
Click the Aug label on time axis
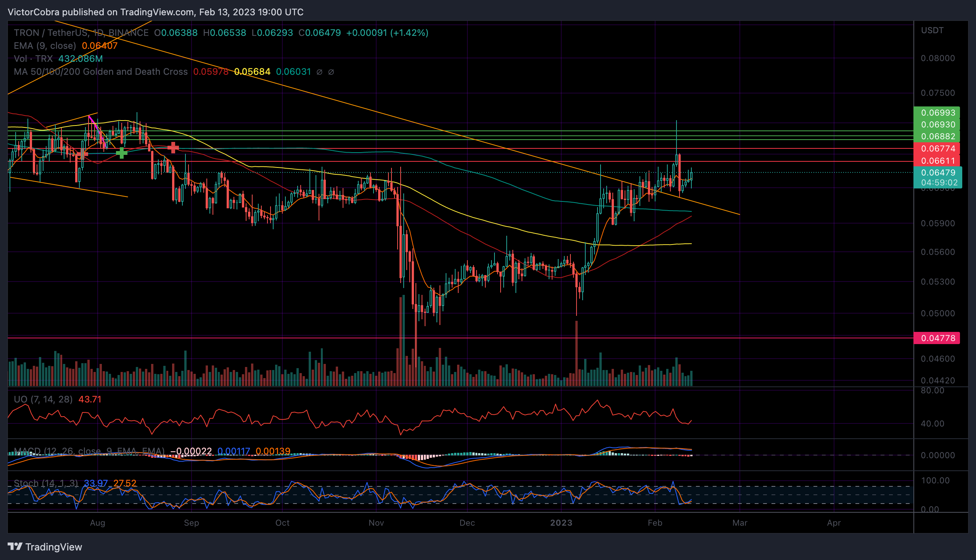pyautogui.click(x=98, y=523)
